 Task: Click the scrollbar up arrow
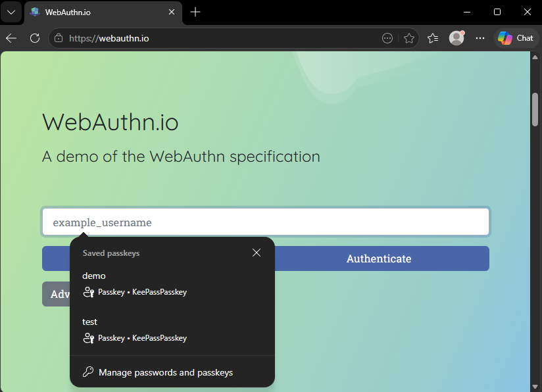click(535, 57)
